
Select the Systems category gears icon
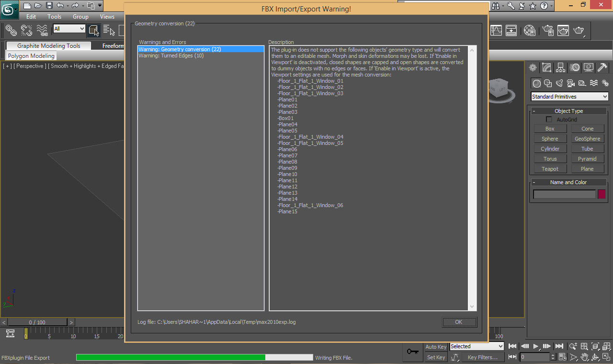click(x=605, y=83)
